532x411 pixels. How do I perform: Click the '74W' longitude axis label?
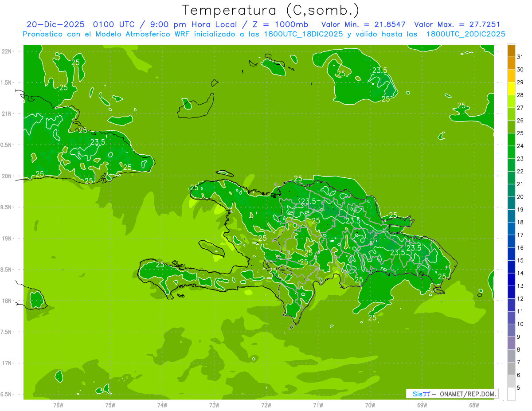(162, 405)
